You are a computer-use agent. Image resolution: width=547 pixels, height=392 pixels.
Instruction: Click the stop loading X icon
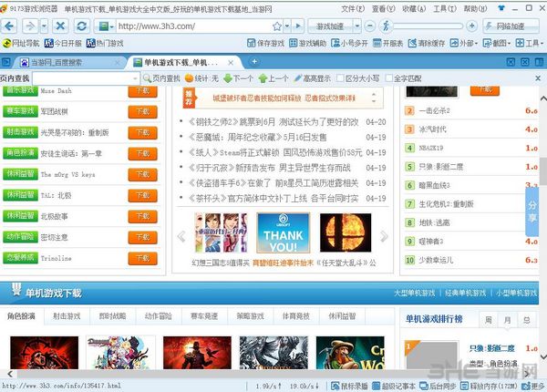pyautogui.click(x=59, y=26)
